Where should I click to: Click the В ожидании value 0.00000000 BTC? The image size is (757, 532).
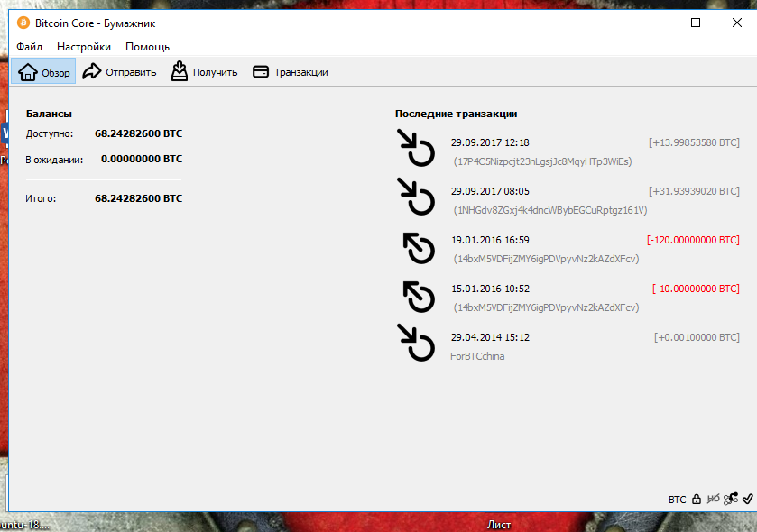tap(142, 159)
